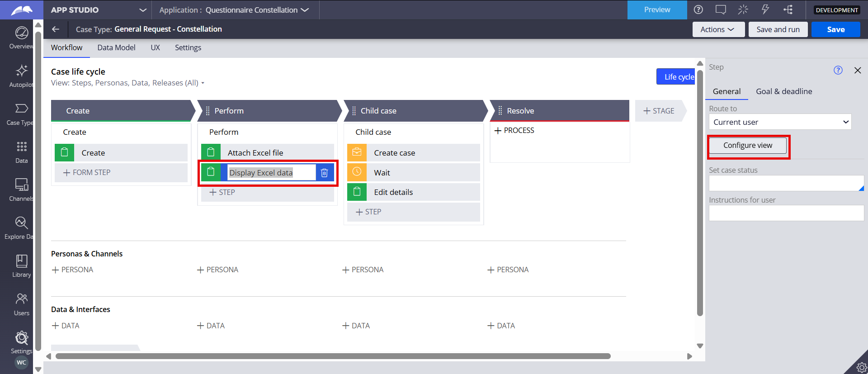Open the Data sidebar section
Screen dimensions: 868x374
[x=21, y=152]
